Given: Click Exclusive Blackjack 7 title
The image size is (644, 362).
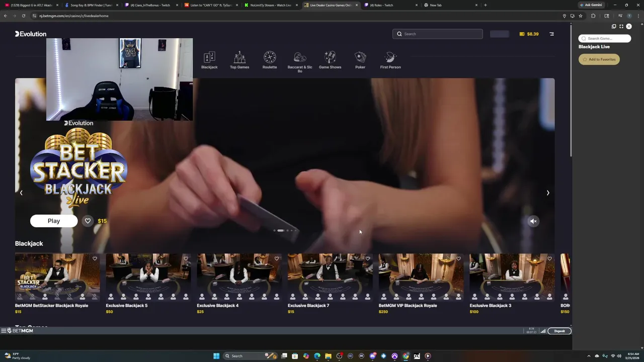Looking at the screenshot, I should 308,305.
